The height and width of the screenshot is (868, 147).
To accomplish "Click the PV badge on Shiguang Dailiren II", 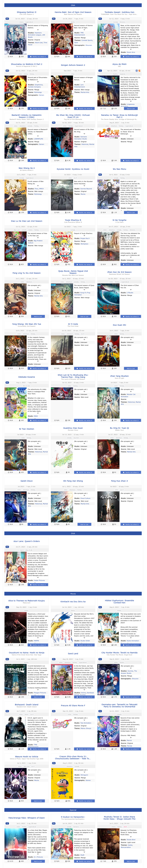I will coord(7,19).
